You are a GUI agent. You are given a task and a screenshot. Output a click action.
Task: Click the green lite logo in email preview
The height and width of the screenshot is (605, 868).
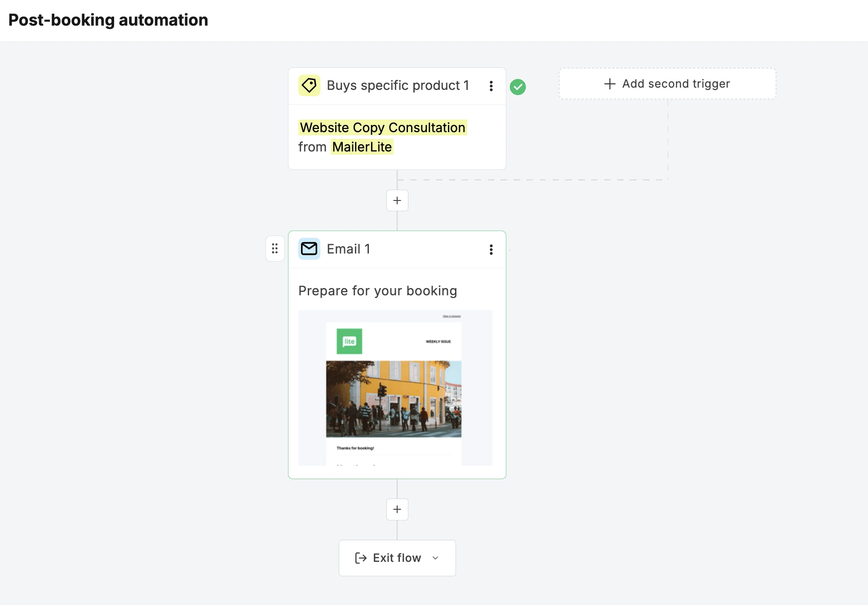point(350,341)
